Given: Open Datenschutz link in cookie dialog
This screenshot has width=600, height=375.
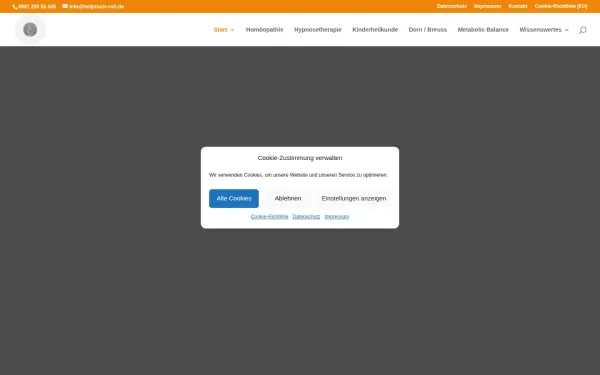Looking at the screenshot, I should coord(306,217).
